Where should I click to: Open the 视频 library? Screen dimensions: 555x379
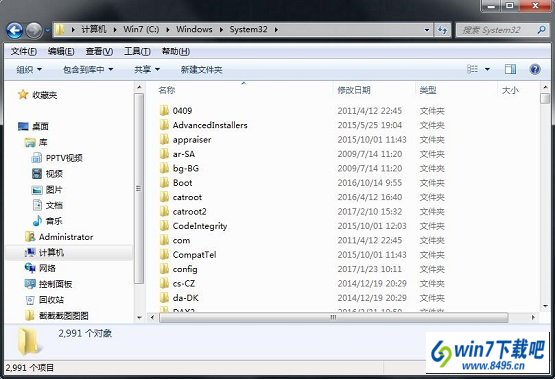click(47, 174)
